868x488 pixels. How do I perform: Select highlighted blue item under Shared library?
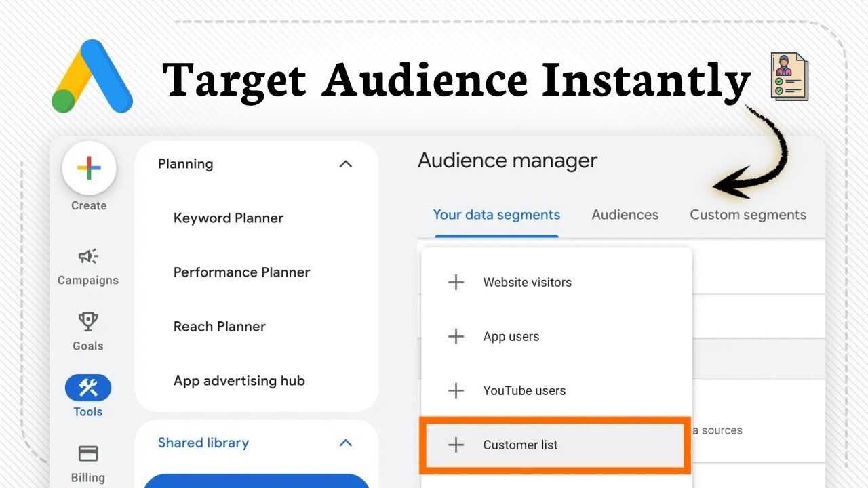(x=256, y=481)
